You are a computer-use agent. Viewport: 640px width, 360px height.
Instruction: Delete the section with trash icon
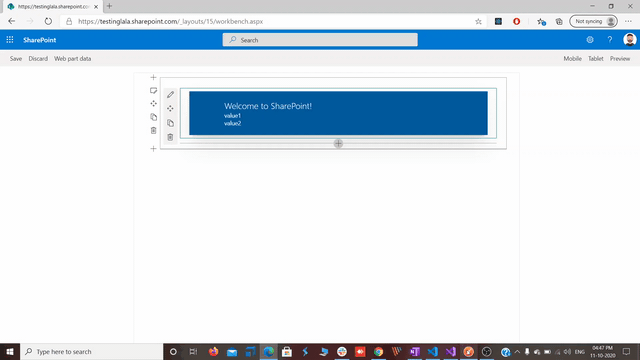pos(153,131)
